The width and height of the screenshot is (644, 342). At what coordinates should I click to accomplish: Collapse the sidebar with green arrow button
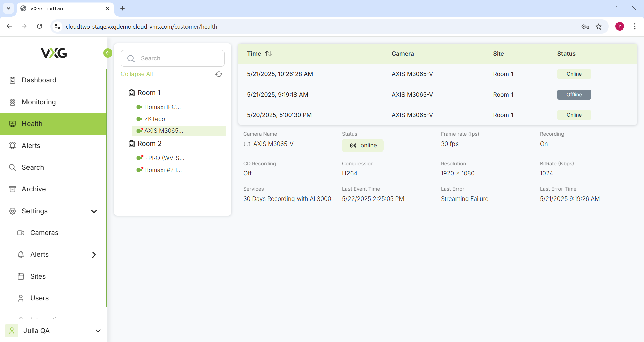(x=108, y=53)
